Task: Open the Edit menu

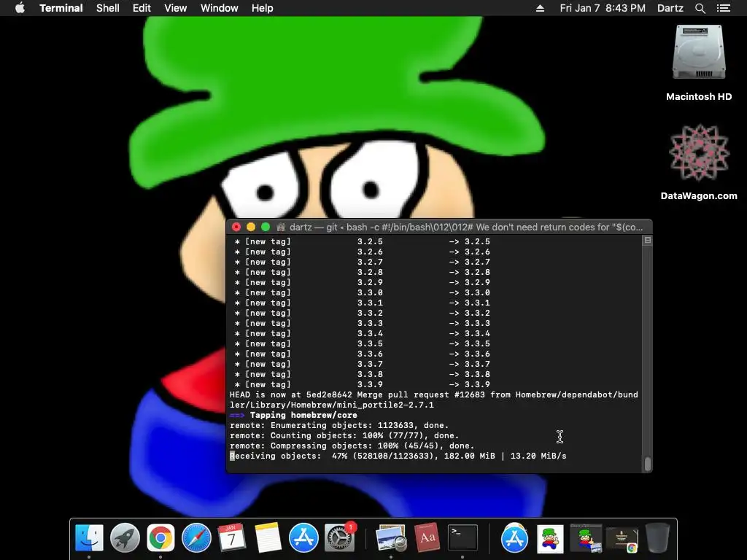Action: pyautogui.click(x=142, y=8)
